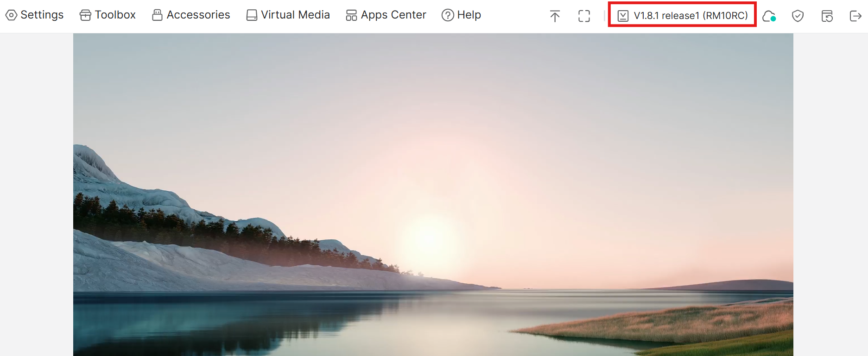Viewport: 868px width, 356px height.
Task: Click the window restore history icon
Action: tap(827, 16)
